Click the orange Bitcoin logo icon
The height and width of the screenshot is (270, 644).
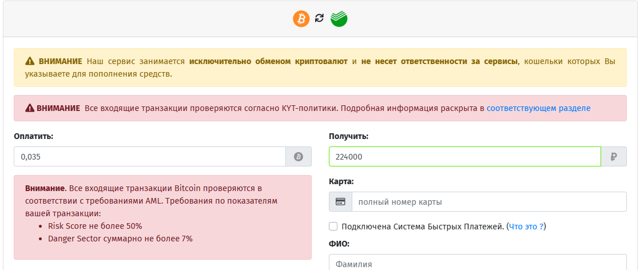point(301,19)
